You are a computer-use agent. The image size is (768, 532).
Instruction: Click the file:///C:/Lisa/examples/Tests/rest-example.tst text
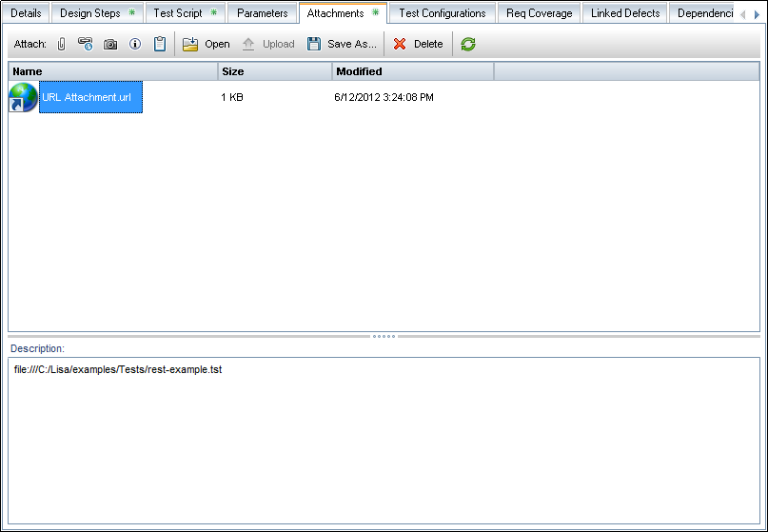pos(118,369)
